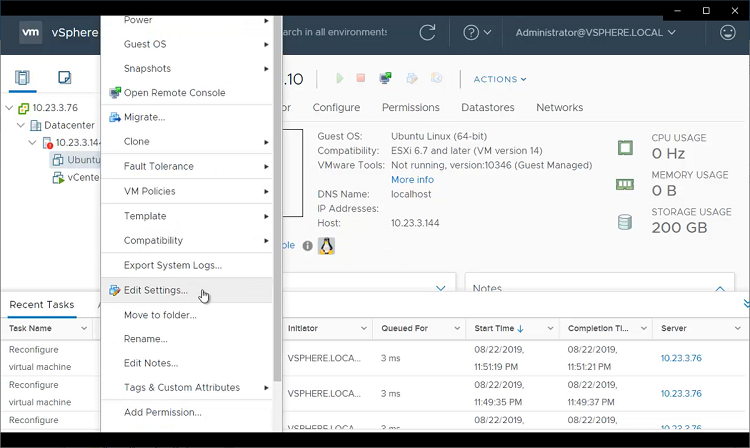Open the Administrator@VSPHERE.LOCAL user menu
The image size is (750, 448).
[596, 33]
